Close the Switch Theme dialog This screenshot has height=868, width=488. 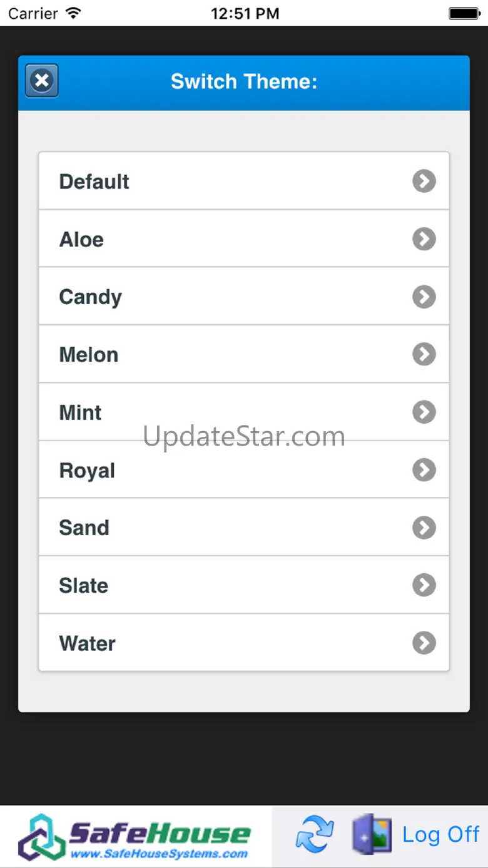(x=42, y=81)
